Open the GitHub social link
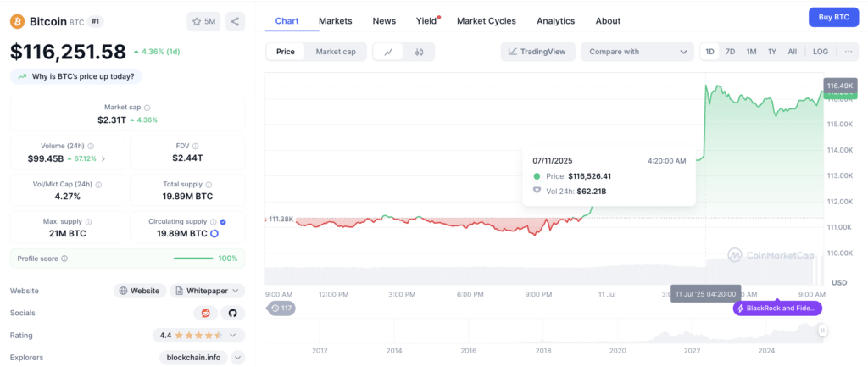This screenshot has height=367, width=868. pyautogui.click(x=232, y=313)
